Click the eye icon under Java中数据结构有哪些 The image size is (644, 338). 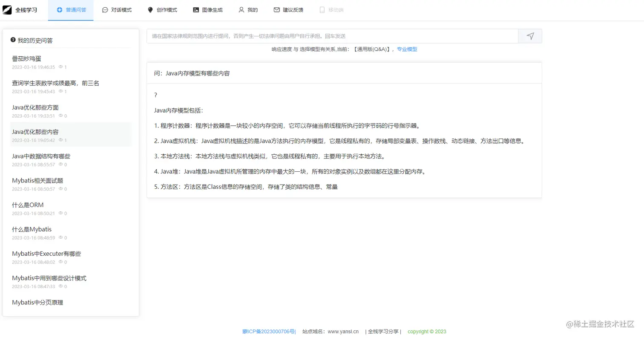point(61,164)
